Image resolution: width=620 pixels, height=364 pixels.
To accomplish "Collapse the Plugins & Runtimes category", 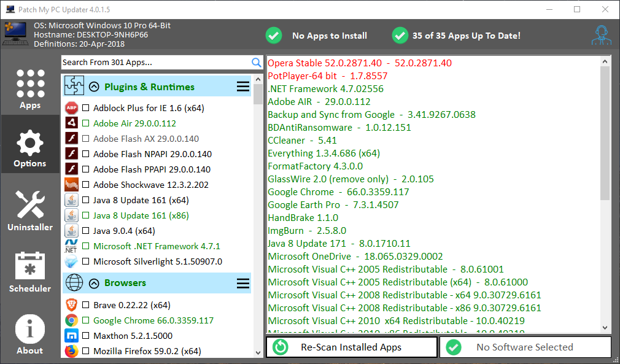I will (94, 87).
